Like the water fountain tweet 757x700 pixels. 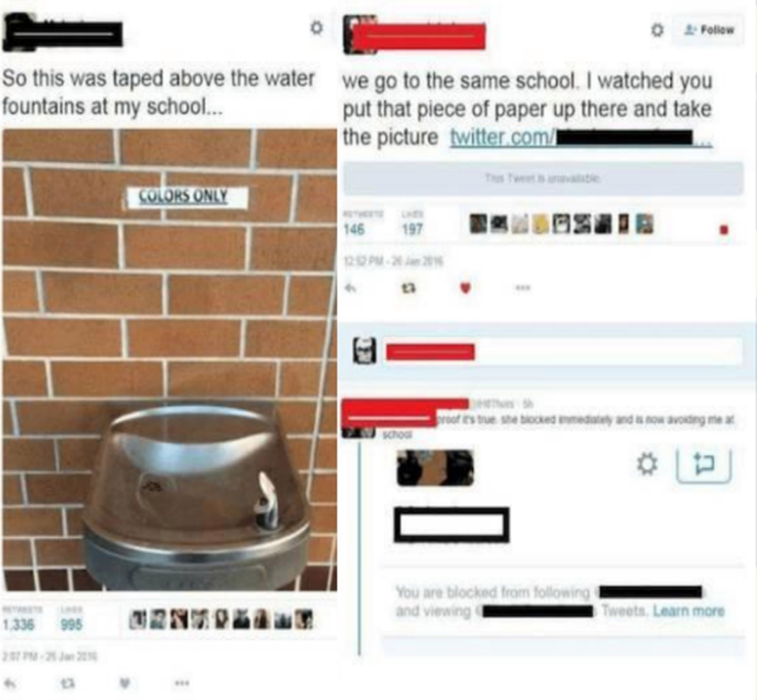click(124, 683)
